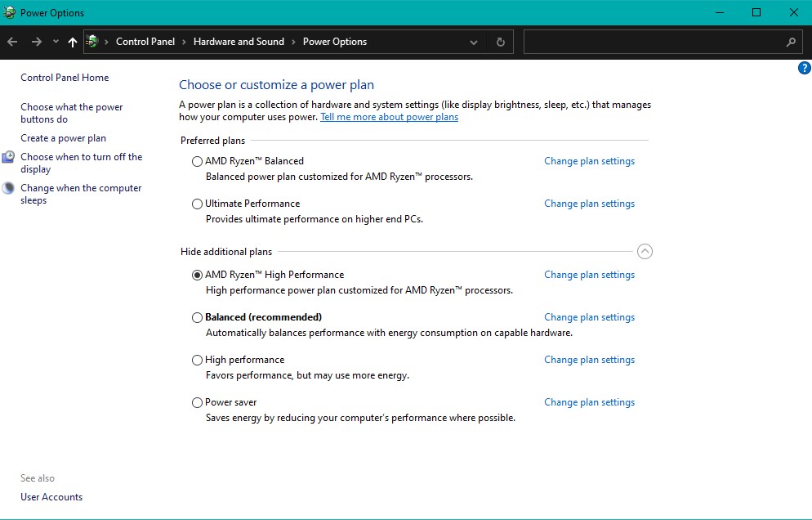Open Create a power plan
The image size is (812, 520).
[63, 138]
